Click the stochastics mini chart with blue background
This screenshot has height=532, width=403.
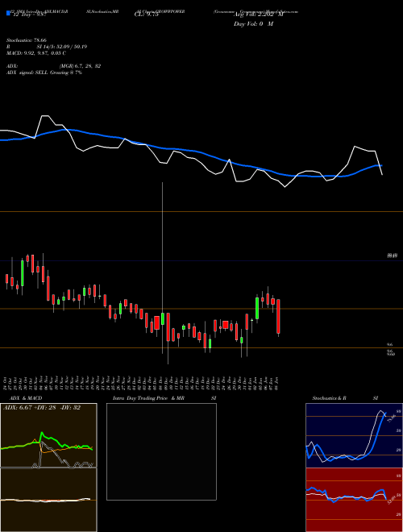point(354,435)
